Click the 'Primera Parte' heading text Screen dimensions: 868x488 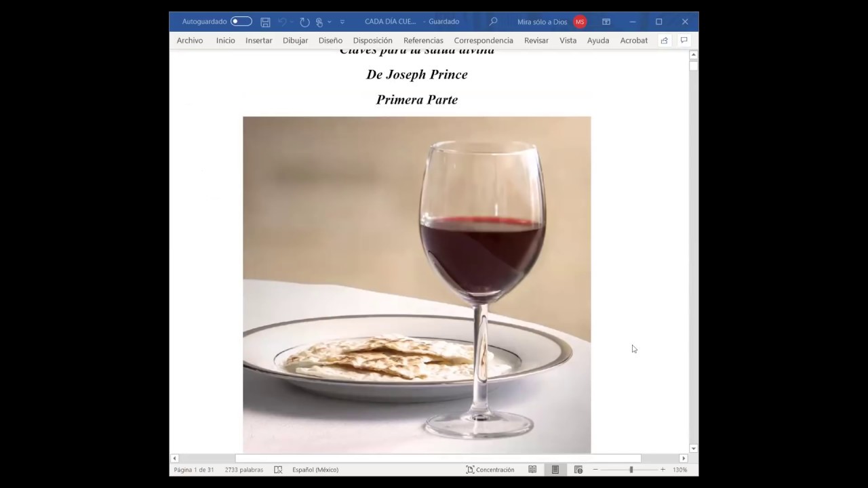(x=417, y=100)
